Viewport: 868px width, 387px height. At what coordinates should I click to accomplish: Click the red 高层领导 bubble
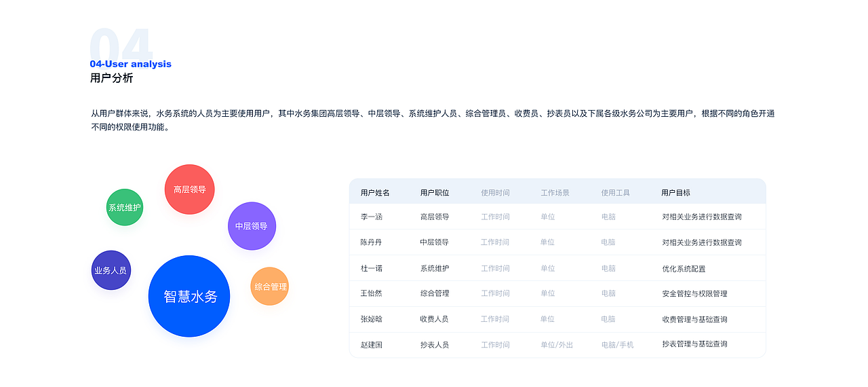click(x=190, y=189)
